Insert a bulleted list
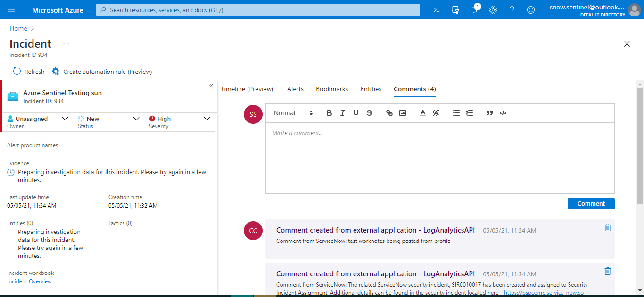This screenshot has height=297, width=644. (456, 113)
